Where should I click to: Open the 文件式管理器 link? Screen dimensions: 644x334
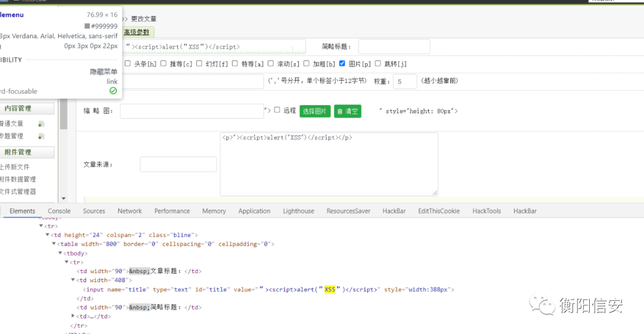tap(18, 191)
